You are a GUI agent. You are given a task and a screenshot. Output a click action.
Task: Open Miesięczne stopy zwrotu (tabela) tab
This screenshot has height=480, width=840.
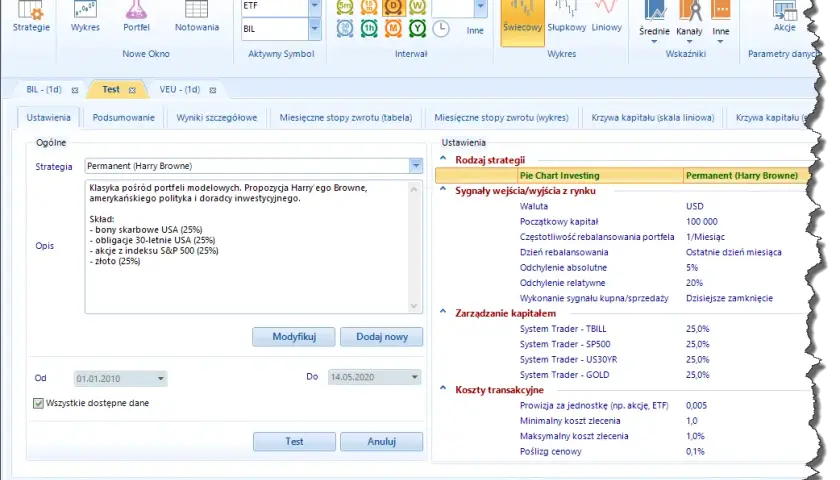(346, 117)
